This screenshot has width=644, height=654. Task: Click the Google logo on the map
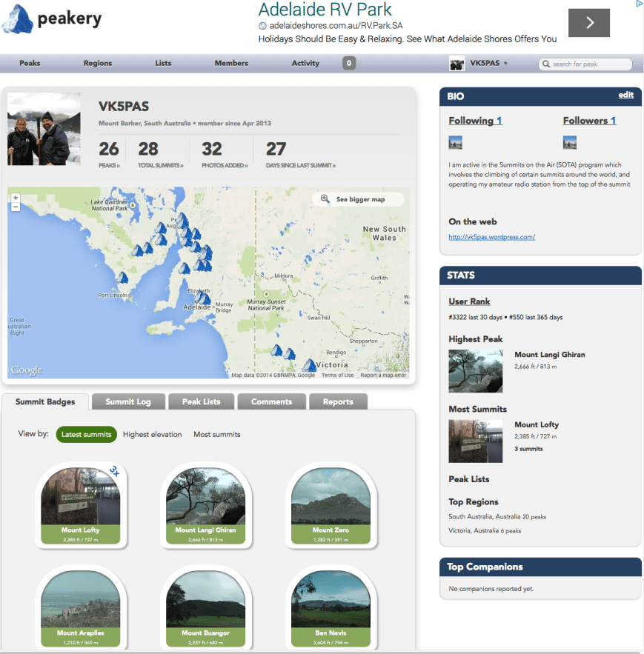click(x=25, y=369)
